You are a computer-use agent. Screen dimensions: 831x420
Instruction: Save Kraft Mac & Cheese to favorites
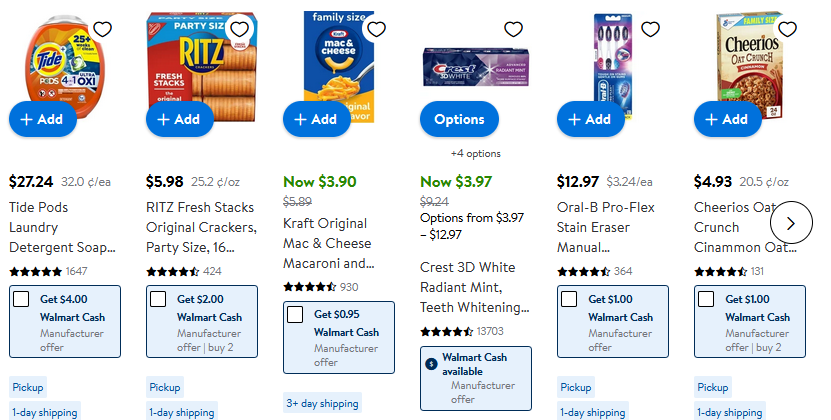tap(376, 29)
